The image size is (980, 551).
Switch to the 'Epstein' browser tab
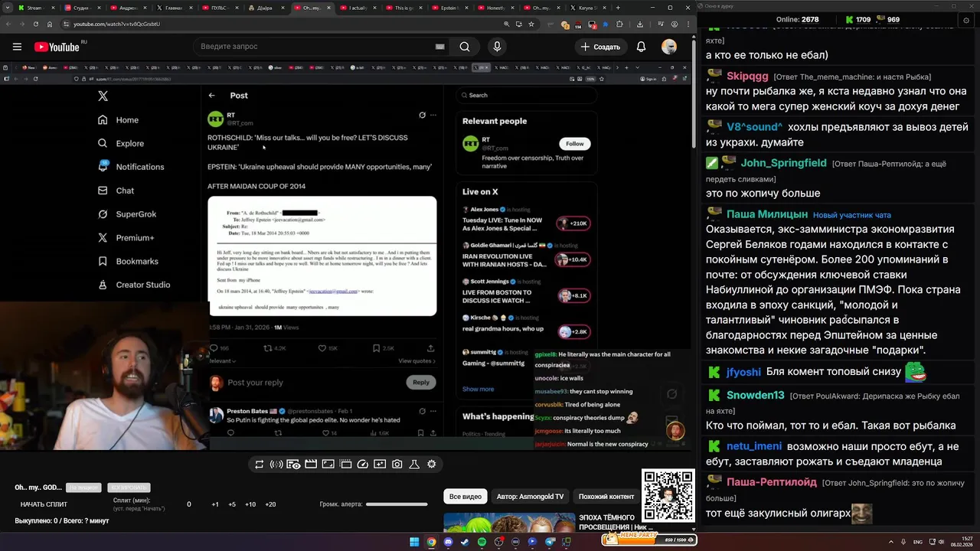[x=449, y=8]
